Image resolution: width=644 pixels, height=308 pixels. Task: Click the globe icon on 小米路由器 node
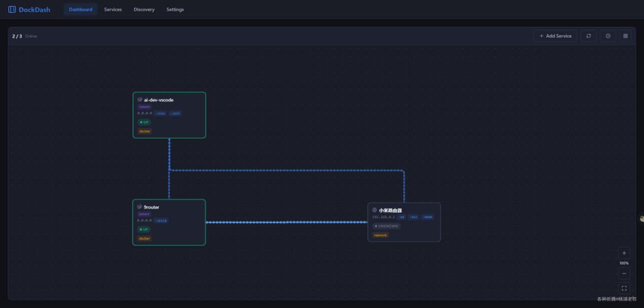pos(374,210)
